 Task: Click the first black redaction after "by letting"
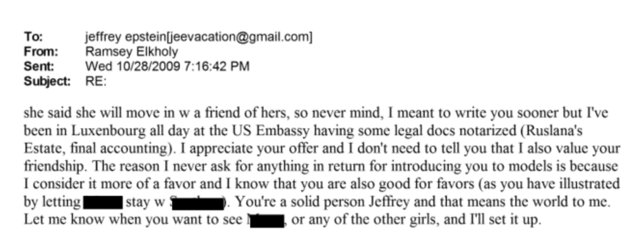pyautogui.click(x=102, y=202)
